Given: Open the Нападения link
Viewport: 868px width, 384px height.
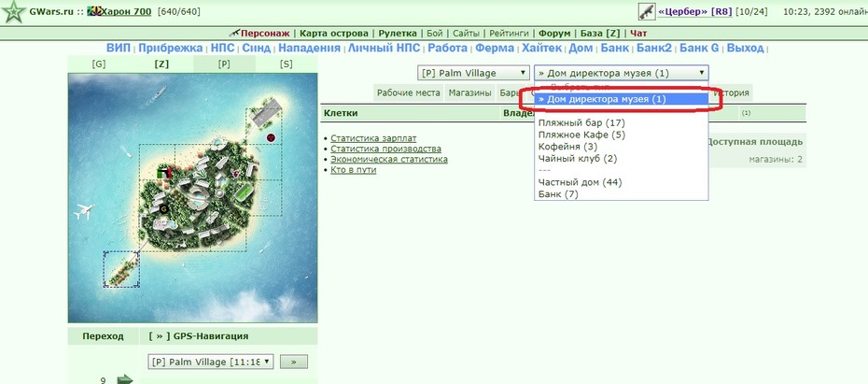Looking at the screenshot, I should (x=309, y=49).
